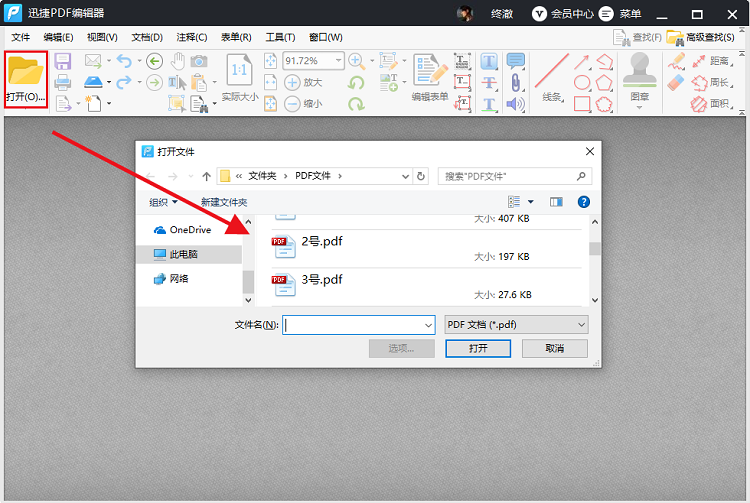Expand the Stamp (图章) dropdown arrow
The image size is (750, 503).
click(x=640, y=108)
